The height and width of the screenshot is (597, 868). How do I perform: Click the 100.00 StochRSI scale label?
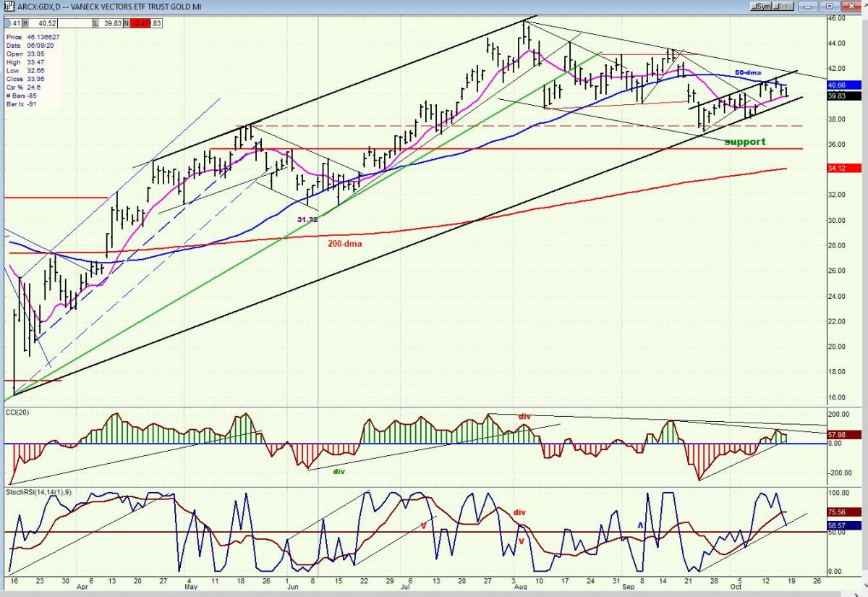click(839, 493)
